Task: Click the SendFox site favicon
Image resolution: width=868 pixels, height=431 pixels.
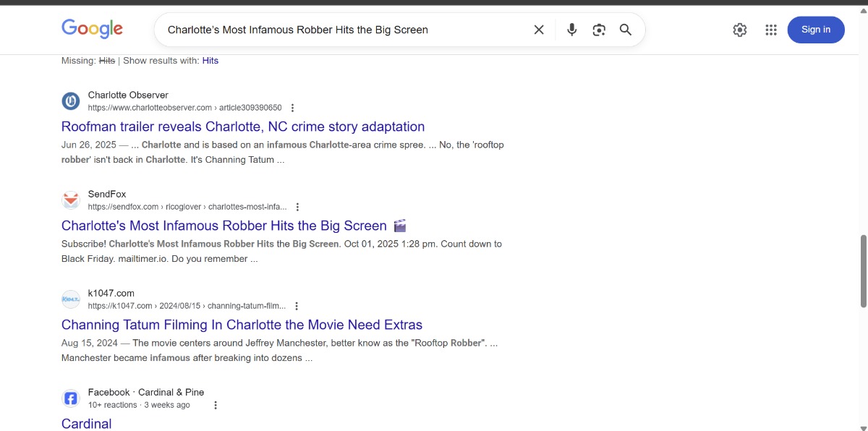Action: [x=71, y=200]
